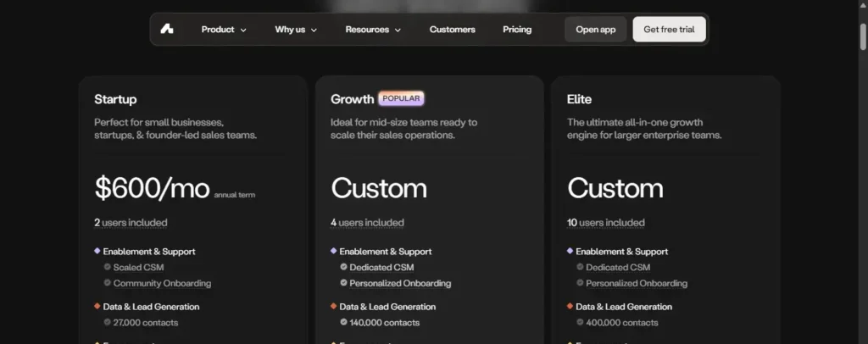Click the 400,000 contacts text
This screenshot has width=868, height=344.
click(622, 323)
